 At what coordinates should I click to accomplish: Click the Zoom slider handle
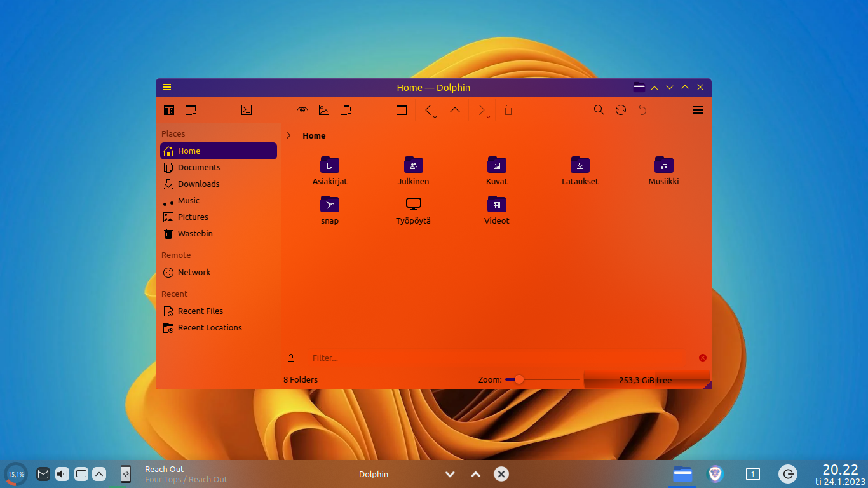[519, 379]
